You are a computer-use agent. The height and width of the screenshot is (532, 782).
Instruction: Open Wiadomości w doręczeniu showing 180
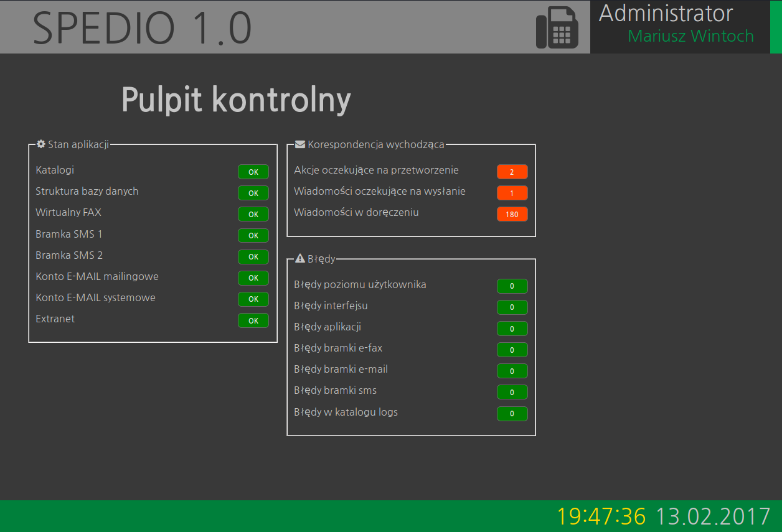tap(512, 214)
